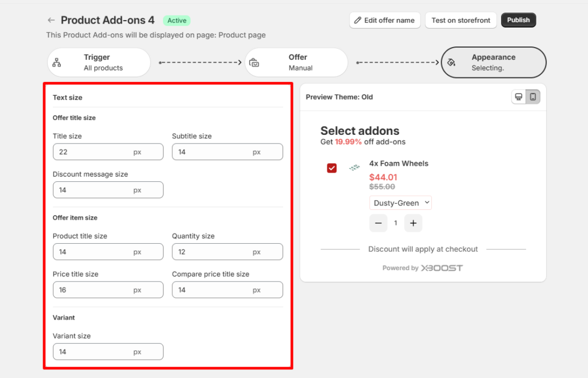Open the Dusty-Green variant dropdown
Image resolution: width=588 pixels, height=378 pixels.
tap(400, 203)
